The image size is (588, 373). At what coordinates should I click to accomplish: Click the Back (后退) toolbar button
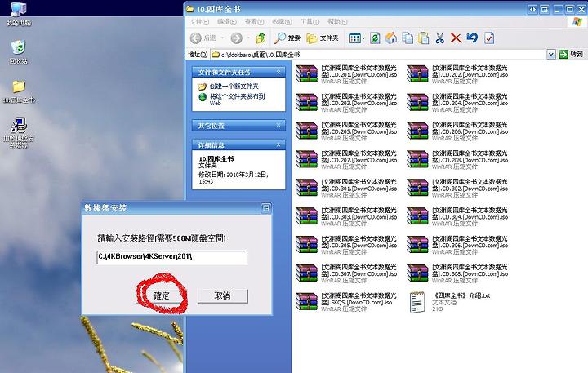click(x=203, y=38)
